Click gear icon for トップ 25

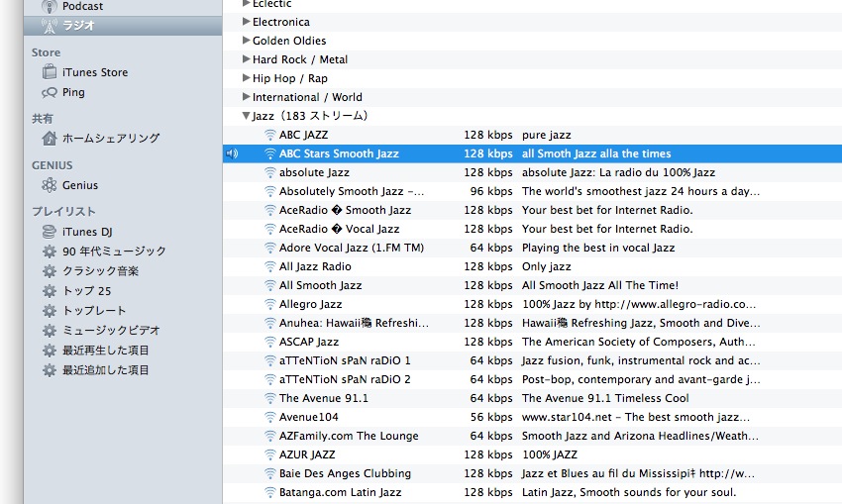click(x=50, y=291)
